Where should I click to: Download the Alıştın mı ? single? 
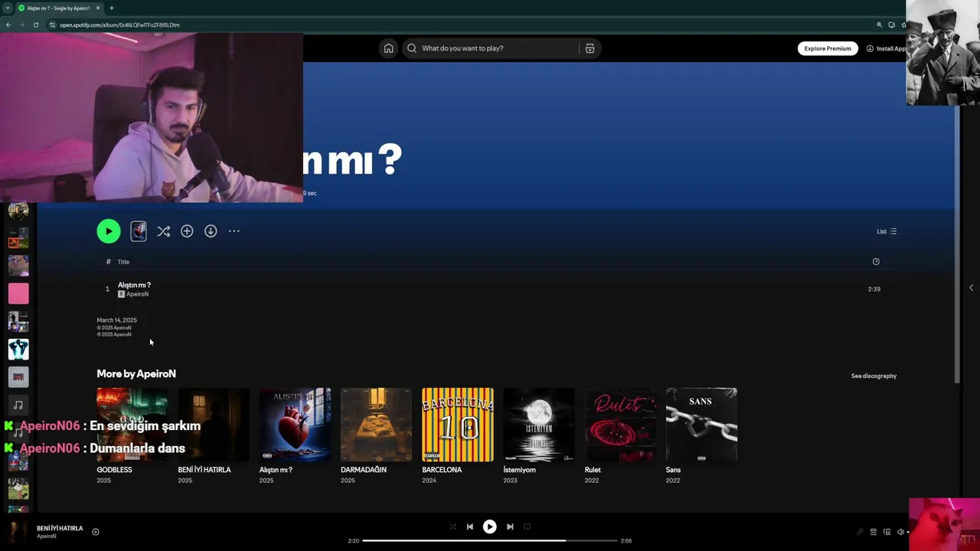click(x=211, y=231)
